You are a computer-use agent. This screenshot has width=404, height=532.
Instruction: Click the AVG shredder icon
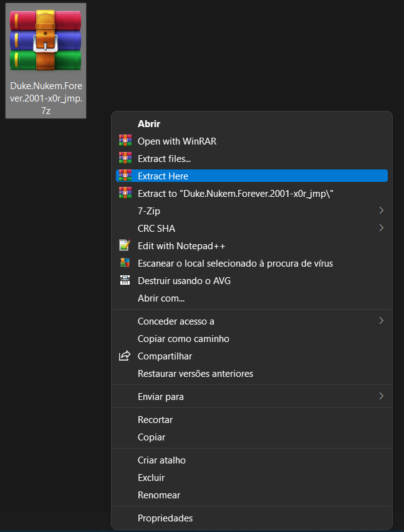pos(125,281)
